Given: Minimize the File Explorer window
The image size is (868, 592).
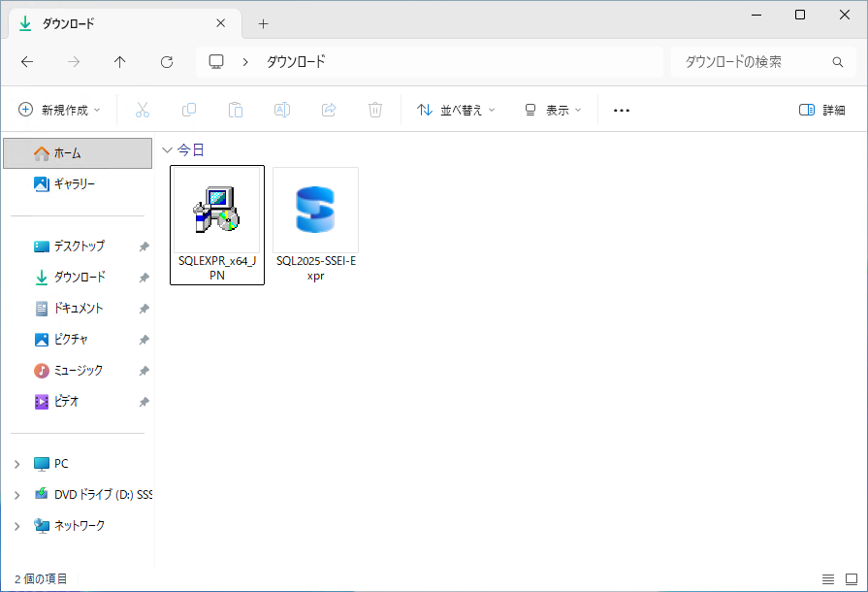Looking at the screenshot, I should (756, 15).
